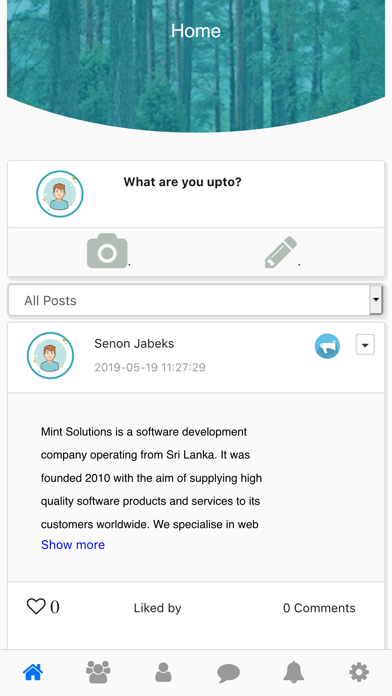
Task: Click the All Posts dropdown arrow
Action: pyautogui.click(x=376, y=300)
